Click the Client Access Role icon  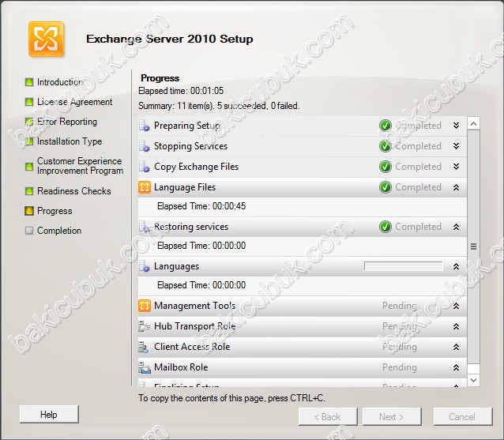tap(145, 347)
